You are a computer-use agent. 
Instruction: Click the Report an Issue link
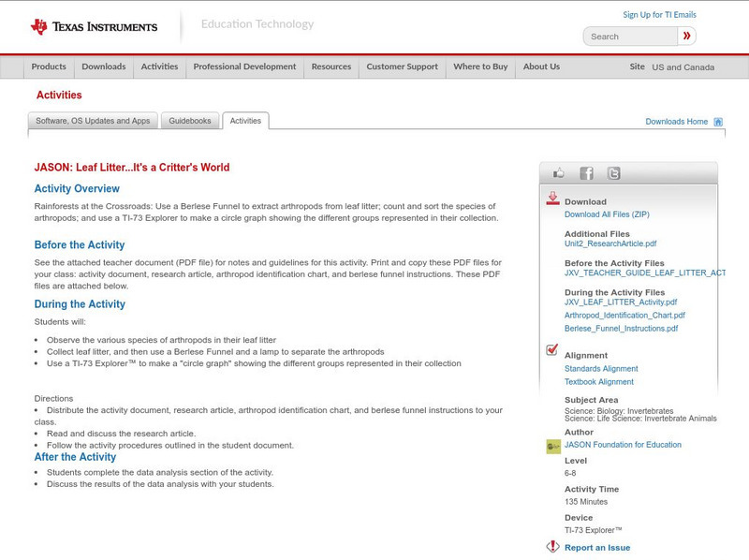[597, 548]
